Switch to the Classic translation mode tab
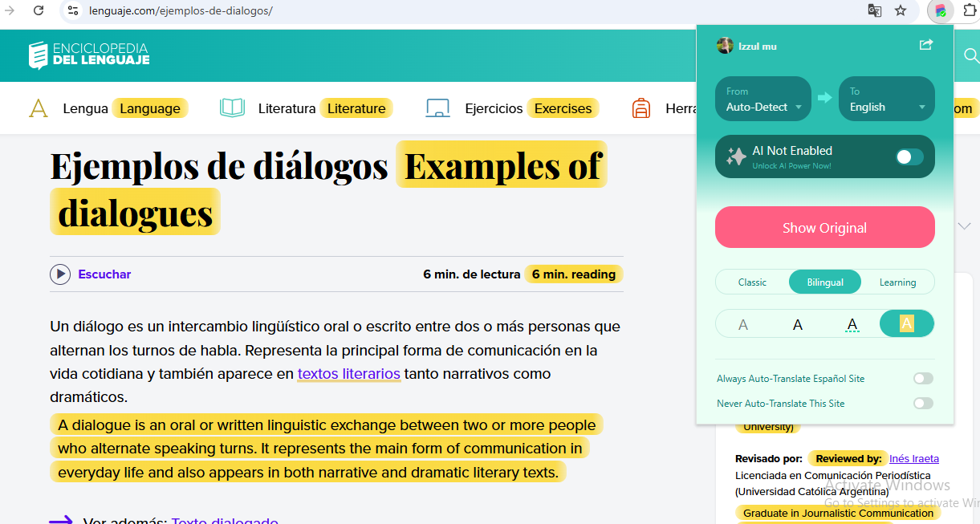Viewport: 980px width, 524px height. pos(752,282)
